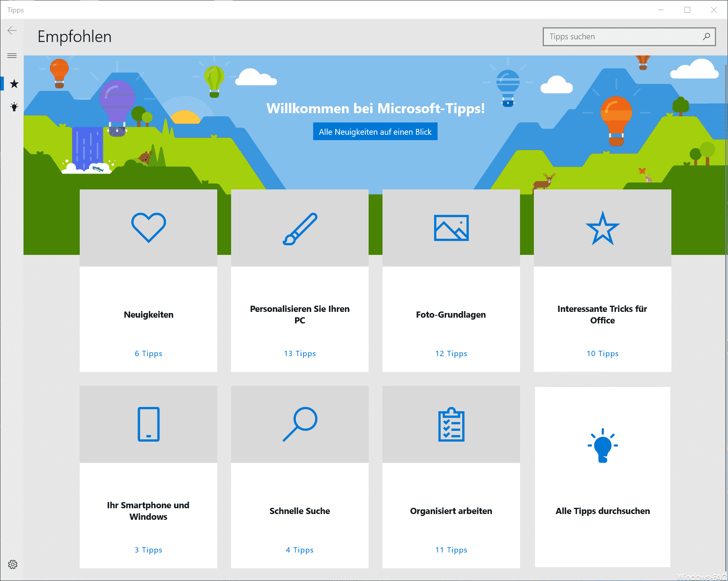Open the lightbulb tips sidebar tab
The height and width of the screenshot is (581, 728).
pyautogui.click(x=14, y=107)
